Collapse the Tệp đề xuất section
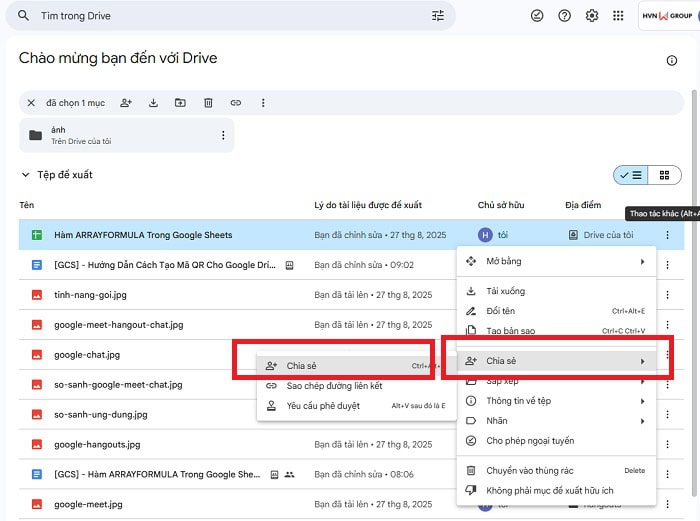 [x=26, y=175]
